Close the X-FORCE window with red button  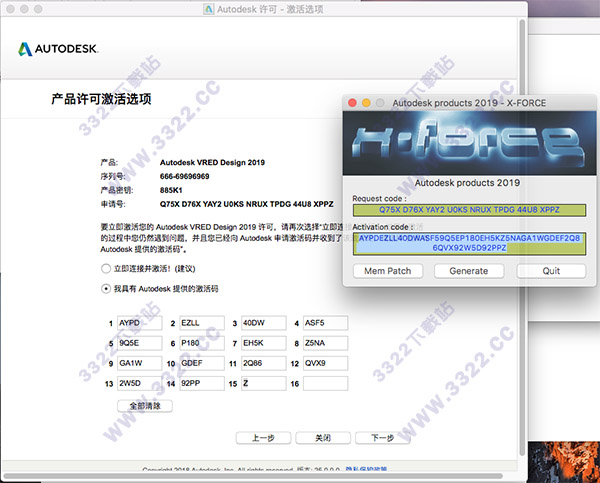[352, 103]
